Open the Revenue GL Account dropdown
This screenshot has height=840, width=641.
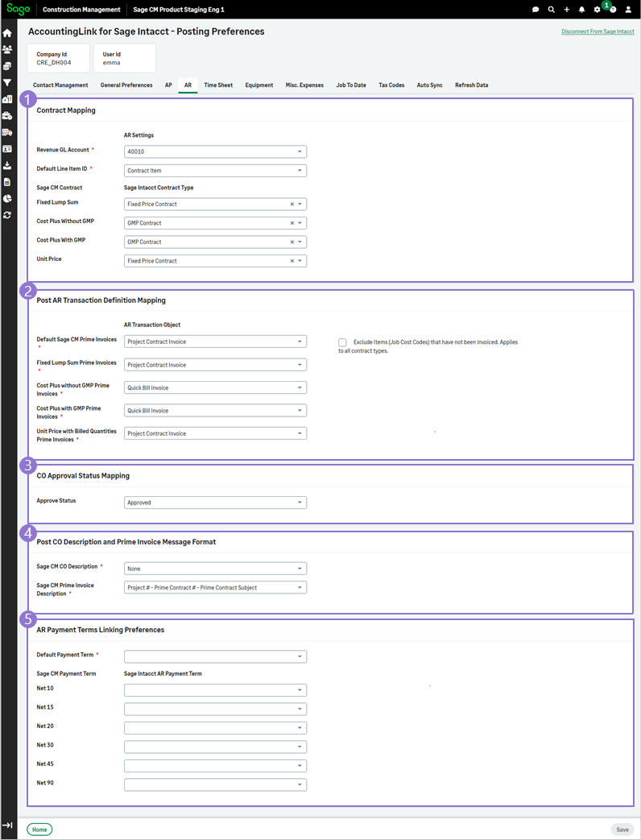[x=216, y=151]
